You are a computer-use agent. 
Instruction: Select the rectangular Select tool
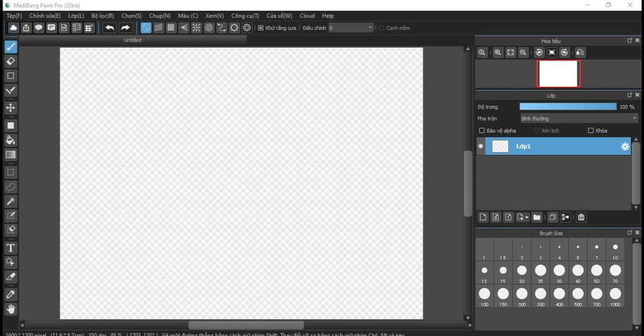11,172
